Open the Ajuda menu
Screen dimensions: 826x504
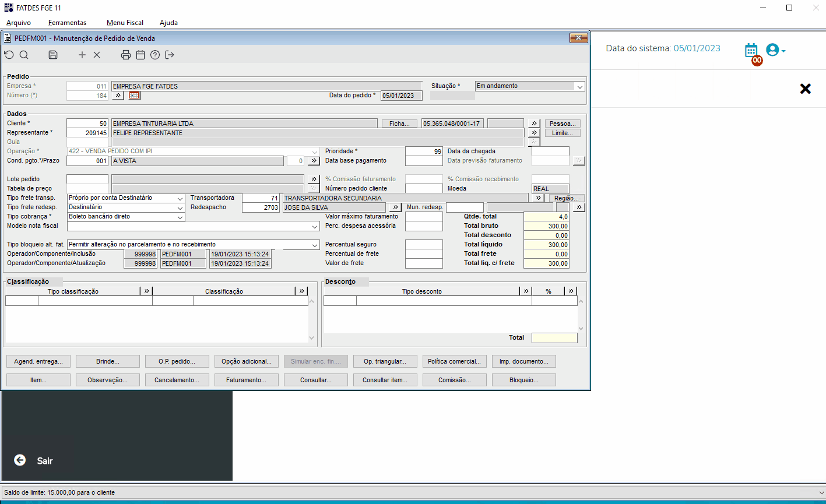pos(168,23)
